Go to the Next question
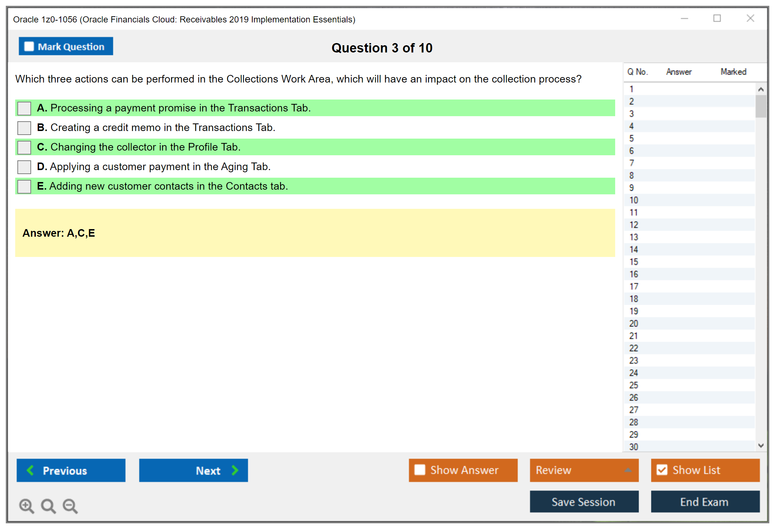778x532 pixels. tap(193, 470)
